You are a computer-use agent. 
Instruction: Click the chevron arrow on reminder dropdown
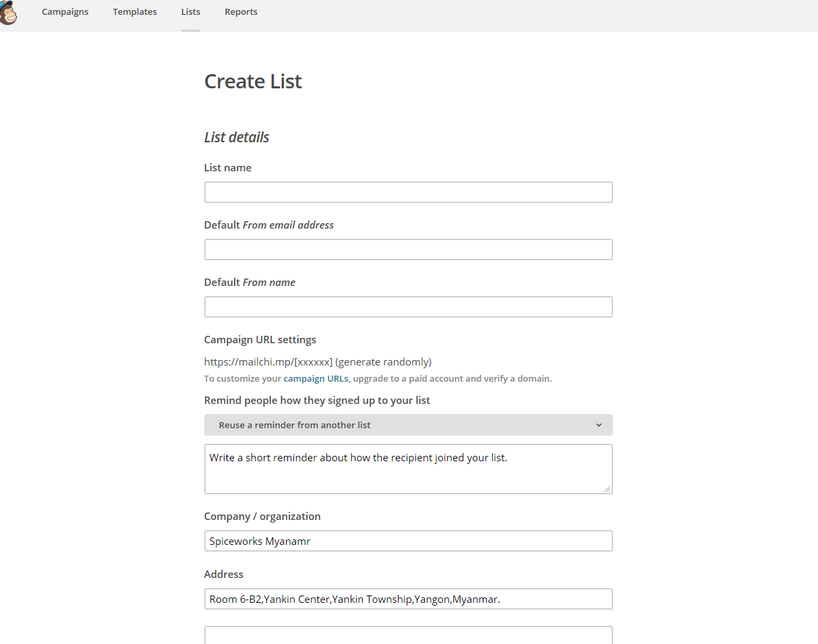(599, 425)
